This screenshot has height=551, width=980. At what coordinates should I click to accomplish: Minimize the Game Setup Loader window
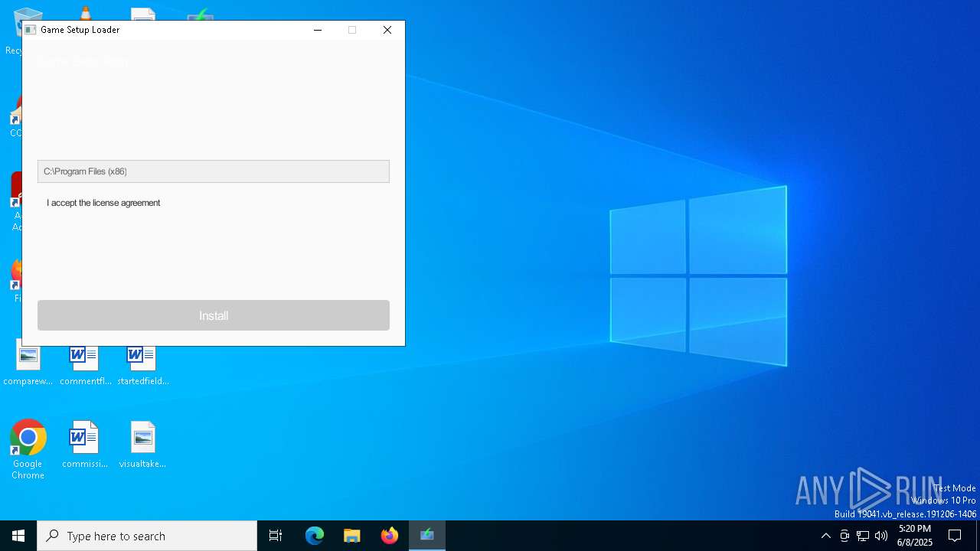click(318, 30)
